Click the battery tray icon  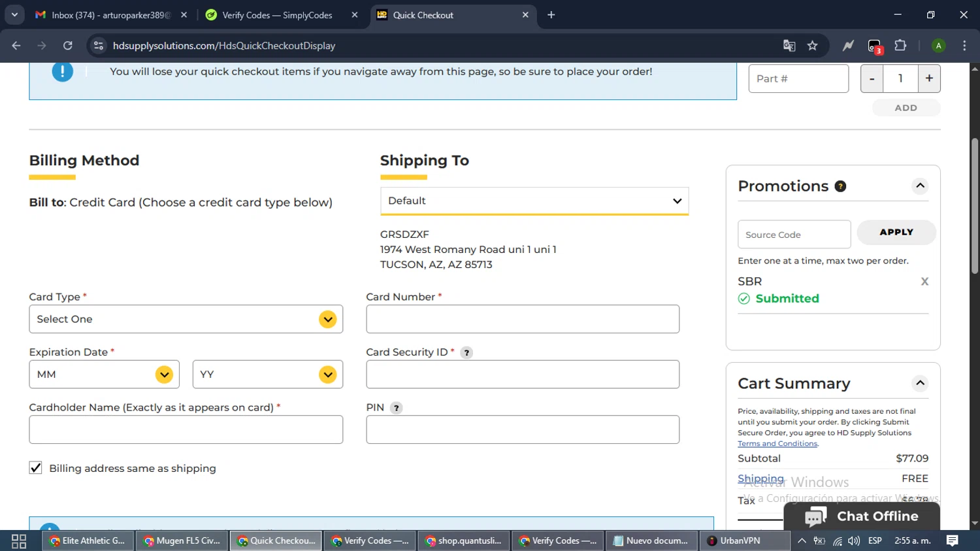(819, 541)
